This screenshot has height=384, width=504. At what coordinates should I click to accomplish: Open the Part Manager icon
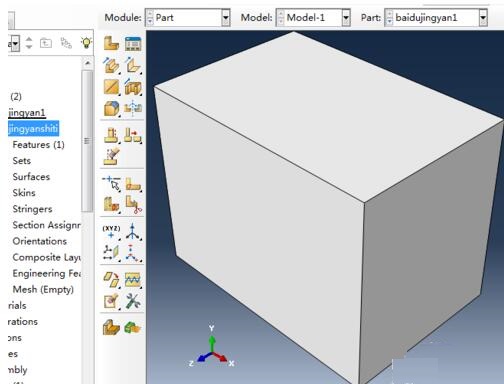pyautogui.click(x=133, y=44)
